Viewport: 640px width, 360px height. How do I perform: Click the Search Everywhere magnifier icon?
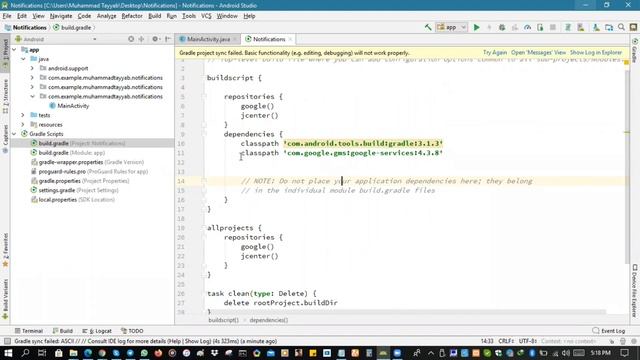click(x=621, y=27)
